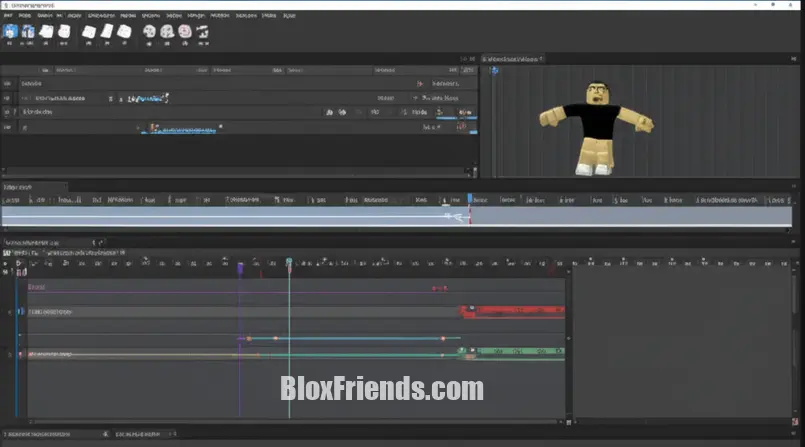Click the clapperboard icon ending the top toolbar
This screenshot has height=447, width=805.
[203, 32]
